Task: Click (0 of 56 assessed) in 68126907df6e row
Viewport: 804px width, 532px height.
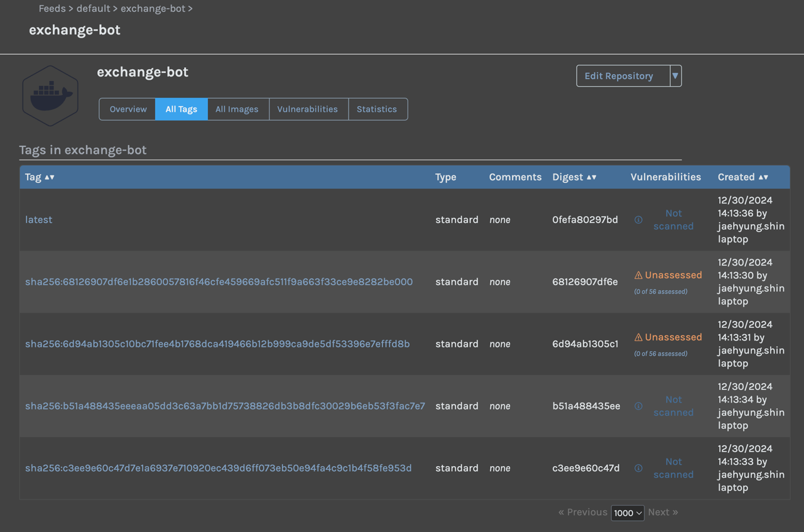Action: click(661, 291)
